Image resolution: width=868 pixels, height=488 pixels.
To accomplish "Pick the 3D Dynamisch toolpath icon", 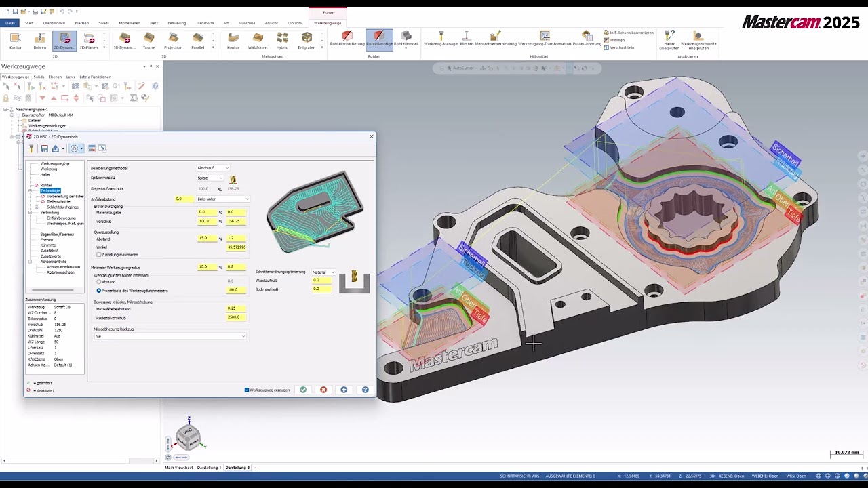I will click(x=125, y=40).
